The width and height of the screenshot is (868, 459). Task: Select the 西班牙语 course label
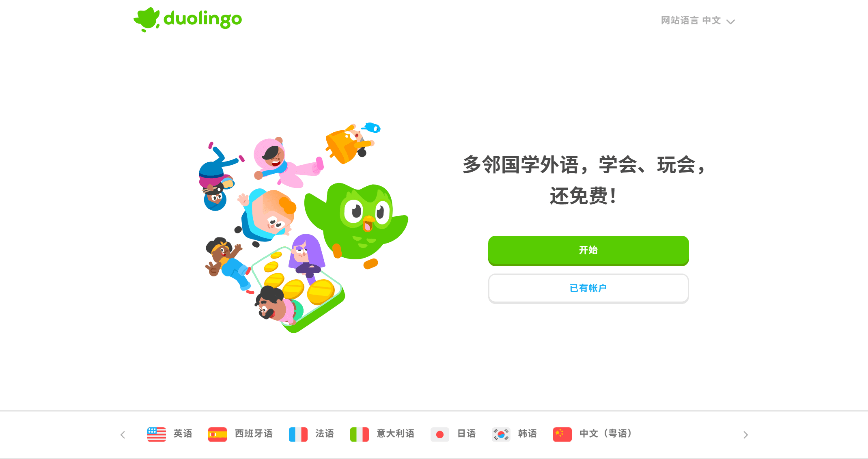254,433
